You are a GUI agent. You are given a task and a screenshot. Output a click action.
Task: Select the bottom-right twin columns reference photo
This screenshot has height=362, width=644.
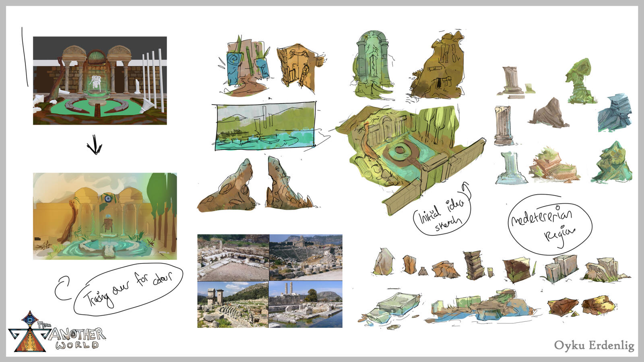[305, 304]
